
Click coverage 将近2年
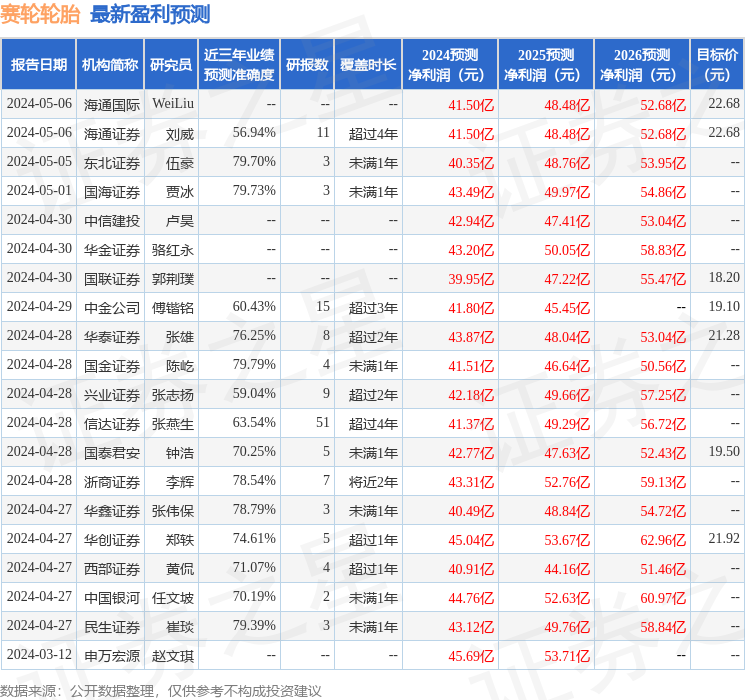tap(373, 482)
